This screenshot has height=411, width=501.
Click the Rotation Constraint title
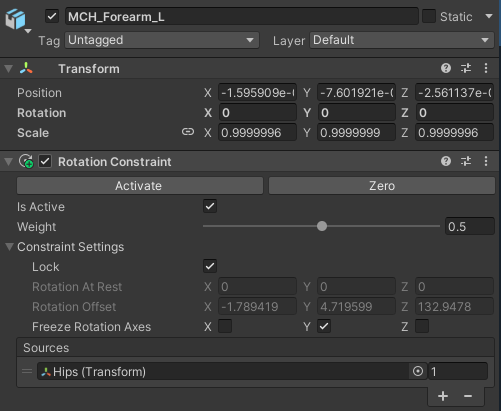tap(115, 162)
